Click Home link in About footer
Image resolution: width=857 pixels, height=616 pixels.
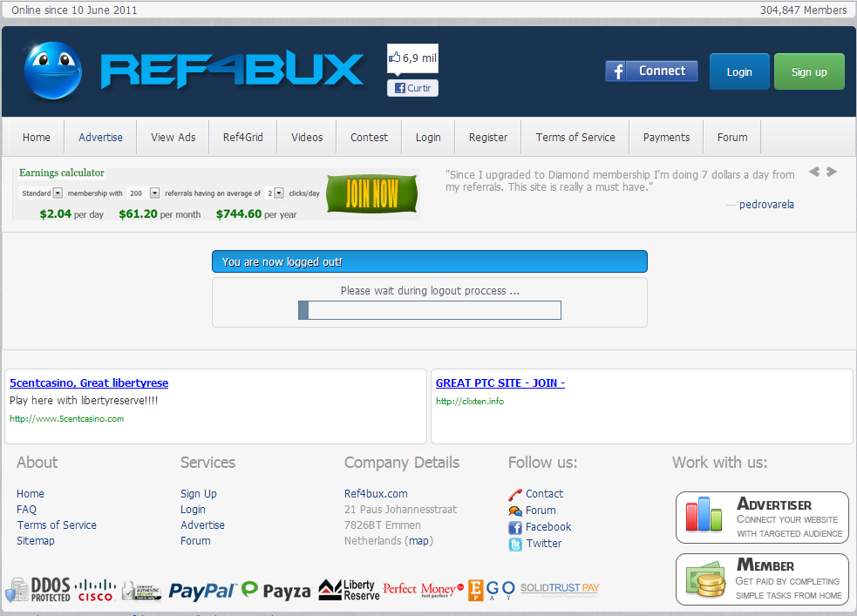pos(31,494)
